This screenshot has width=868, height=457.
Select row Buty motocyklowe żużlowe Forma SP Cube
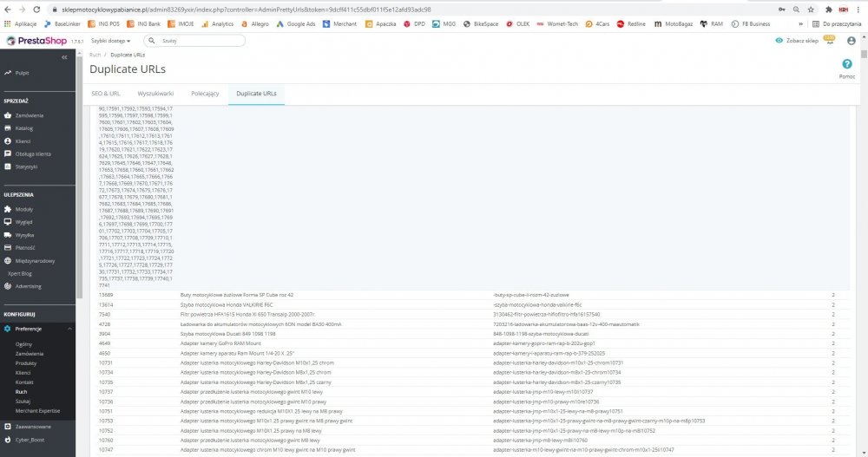click(470, 295)
